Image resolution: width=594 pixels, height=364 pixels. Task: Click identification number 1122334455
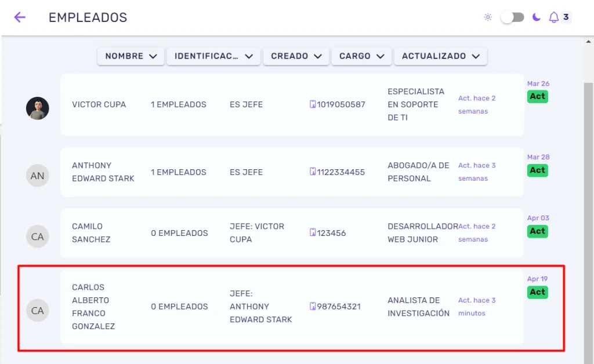point(341,172)
